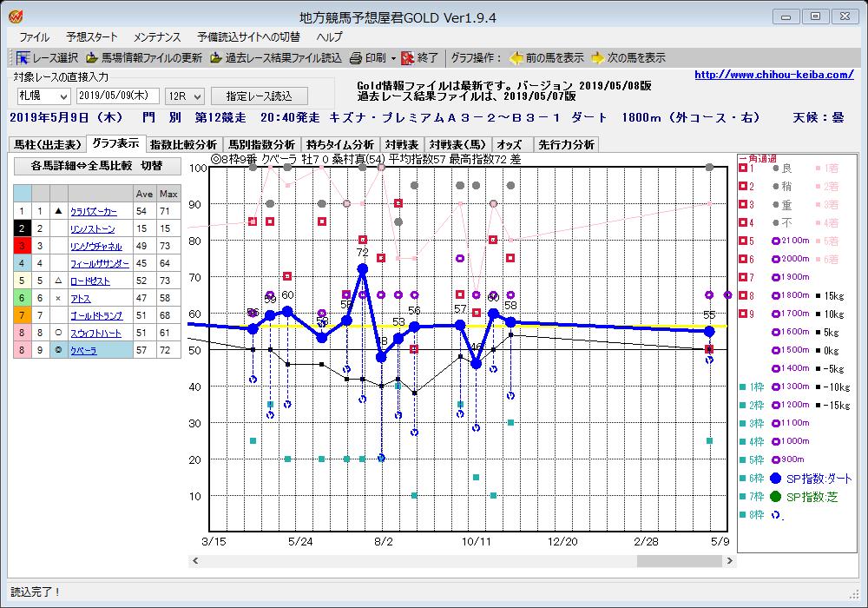Image resolution: width=868 pixels, height=608 pixels.
Task: Click the 良 gray track condition legend dot
Action: point(776,168)
